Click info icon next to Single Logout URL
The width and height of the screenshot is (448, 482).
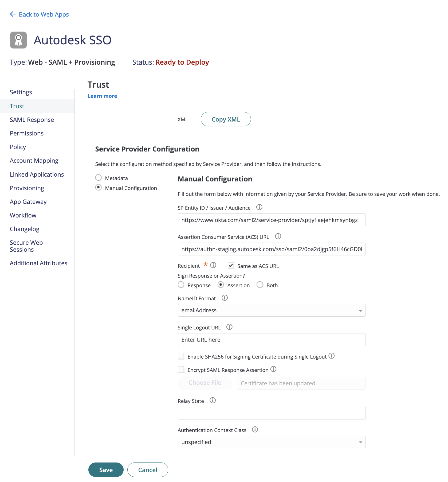click(229, 327)
